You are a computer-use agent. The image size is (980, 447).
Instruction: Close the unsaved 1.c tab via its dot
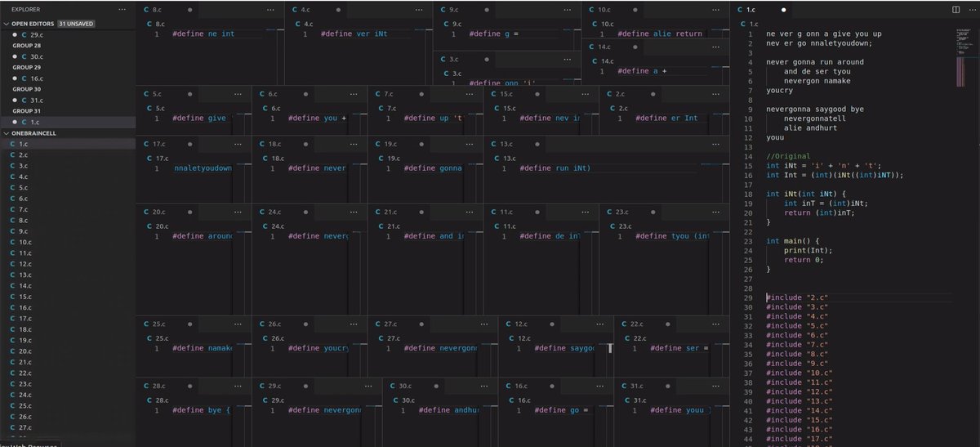pos(783,10)
